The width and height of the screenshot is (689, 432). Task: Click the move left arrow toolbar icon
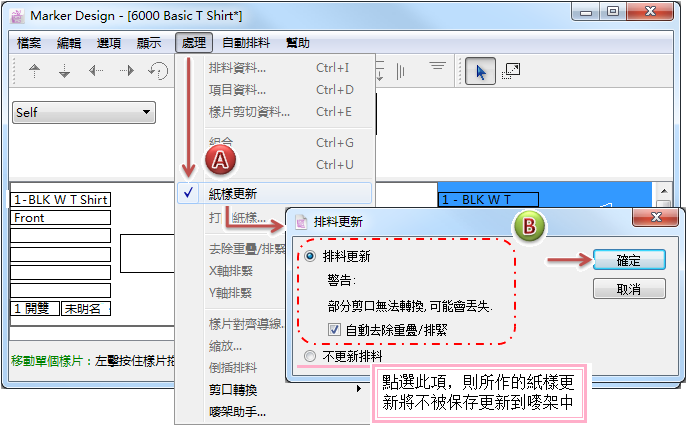pos(95,70)
